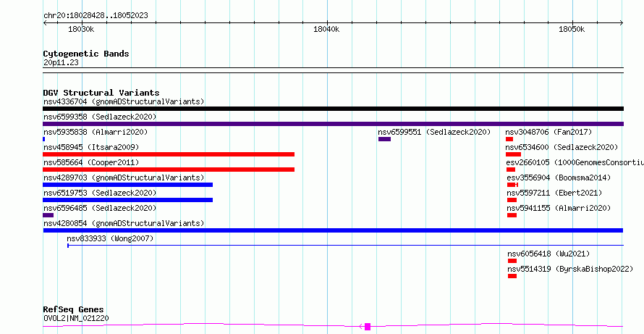Screen dimensions: 644x334
Task: Open nsv5941155 (Almarri2020) label
Action: (x=559, y=208)
